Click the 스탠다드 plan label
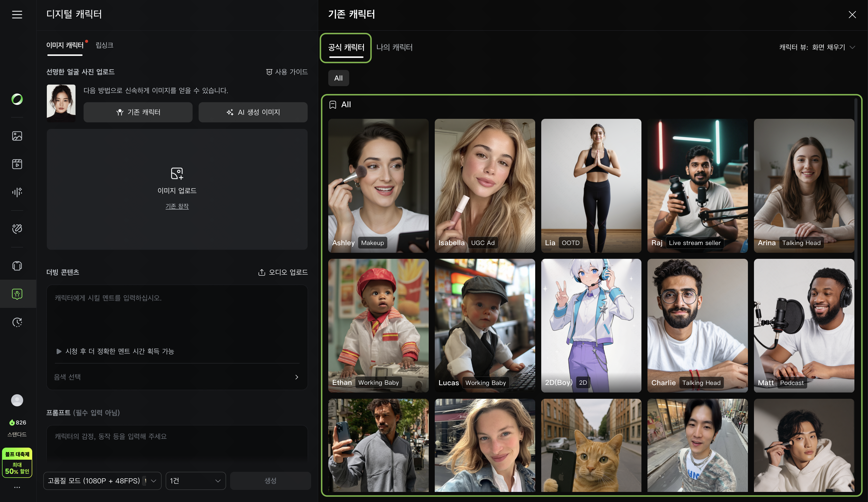Screen dimensions: 868x502 click(x=17, y=435)
